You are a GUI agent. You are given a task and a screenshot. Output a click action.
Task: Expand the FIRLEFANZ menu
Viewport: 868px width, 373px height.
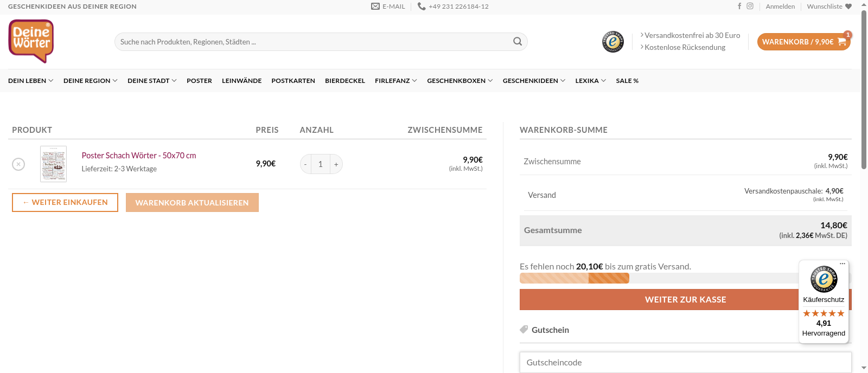[x=396, y=81]
